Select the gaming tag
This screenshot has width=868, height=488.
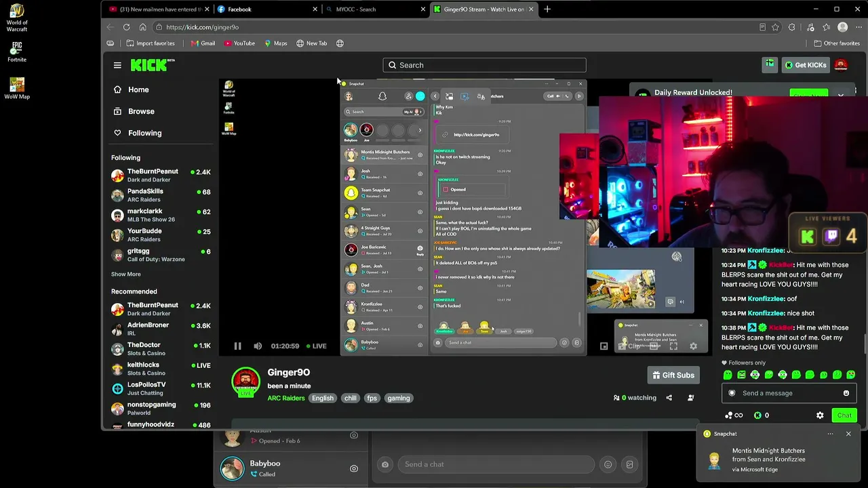tap(399, 399)
